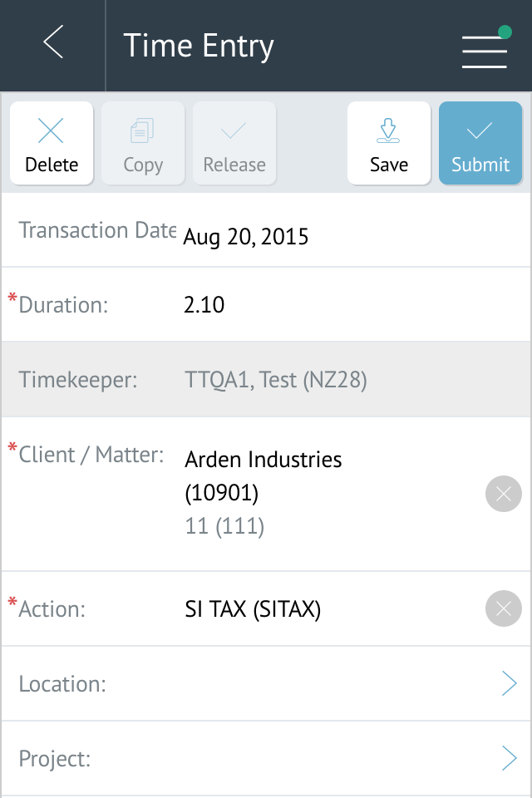The width and height of the screenshot is (532, 798).
Task: Open the Arden Industries (10901) entry
Action: (x=264, y=475)
